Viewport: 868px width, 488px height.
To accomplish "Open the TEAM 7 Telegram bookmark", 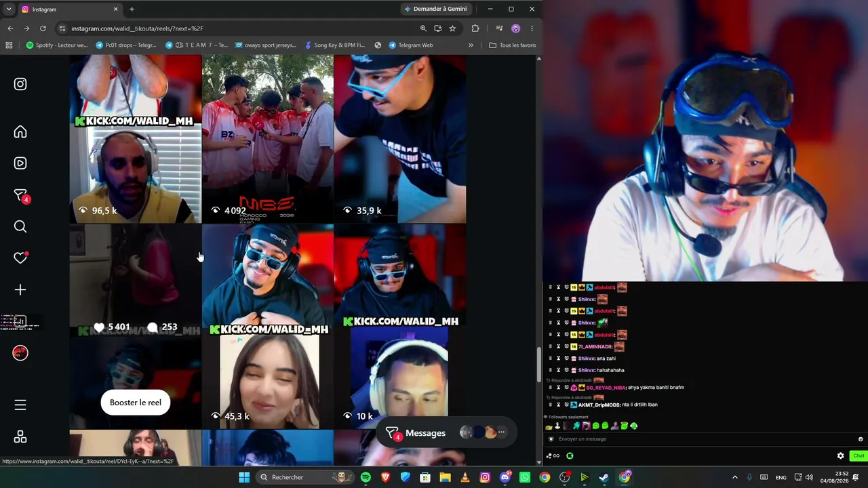I will pyautogui.click(x=197, y=45).
